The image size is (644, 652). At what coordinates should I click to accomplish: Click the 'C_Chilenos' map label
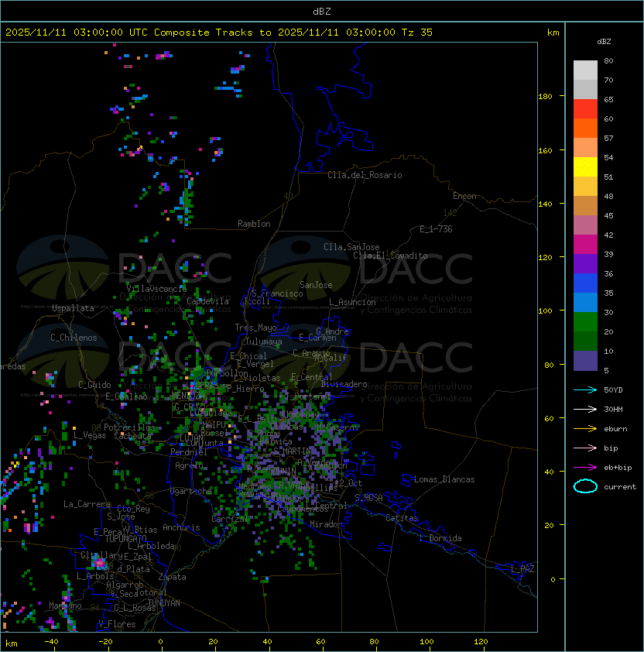pyautogui.click(x=74, y=338)
